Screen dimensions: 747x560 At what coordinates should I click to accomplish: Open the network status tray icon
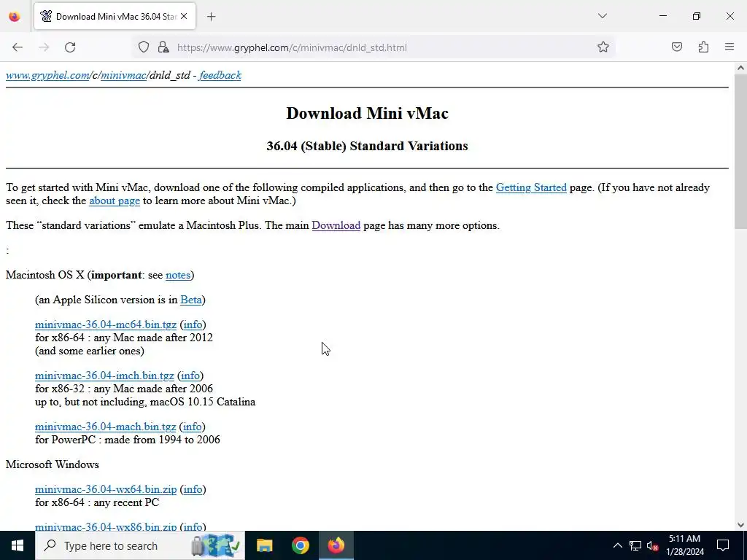pyautogui.click(x=635, y=545)
